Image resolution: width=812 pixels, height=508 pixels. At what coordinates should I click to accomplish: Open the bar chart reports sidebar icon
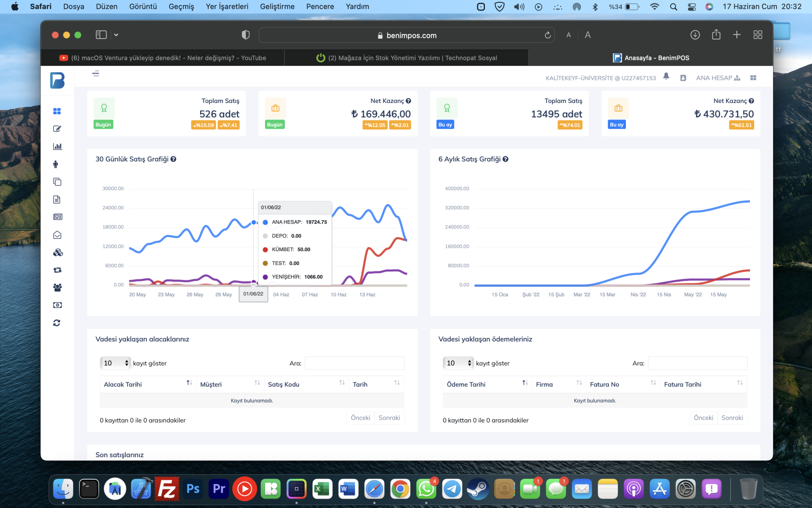tap(57, 146)
